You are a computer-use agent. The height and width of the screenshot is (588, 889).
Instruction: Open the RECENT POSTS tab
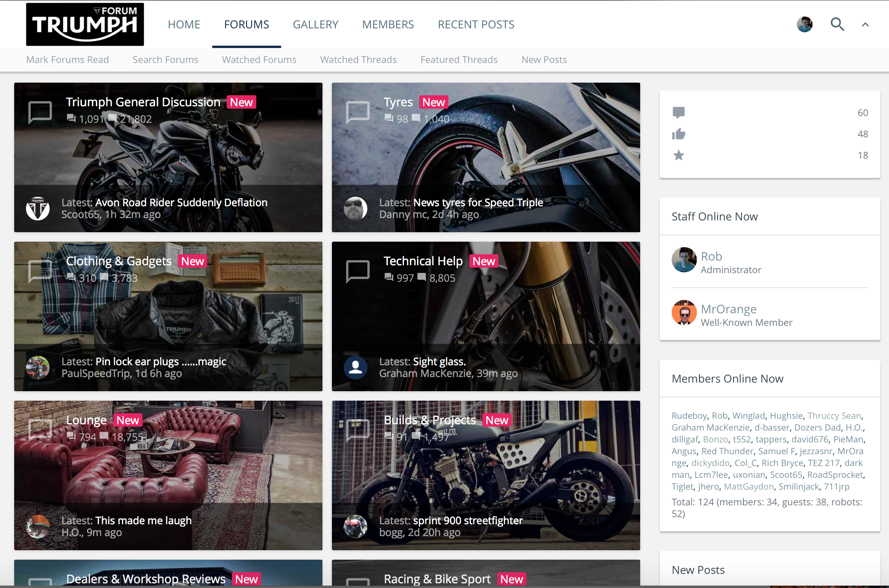[x=476, y=24]
